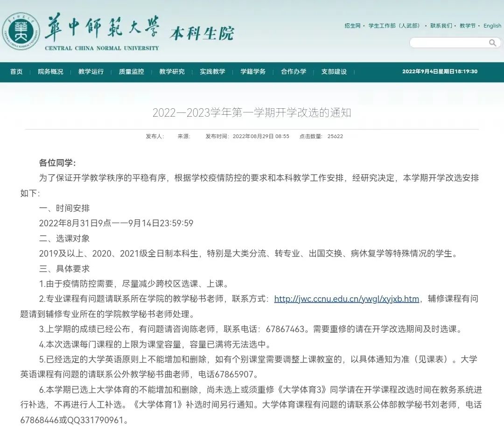Click the 联系我们 link
The height and width of the screenshot is (426, 504).
(x=441, y=26)
